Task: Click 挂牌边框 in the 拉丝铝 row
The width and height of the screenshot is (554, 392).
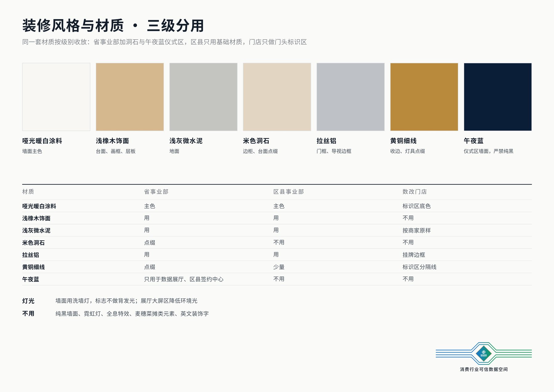Action: pos(414,255)
